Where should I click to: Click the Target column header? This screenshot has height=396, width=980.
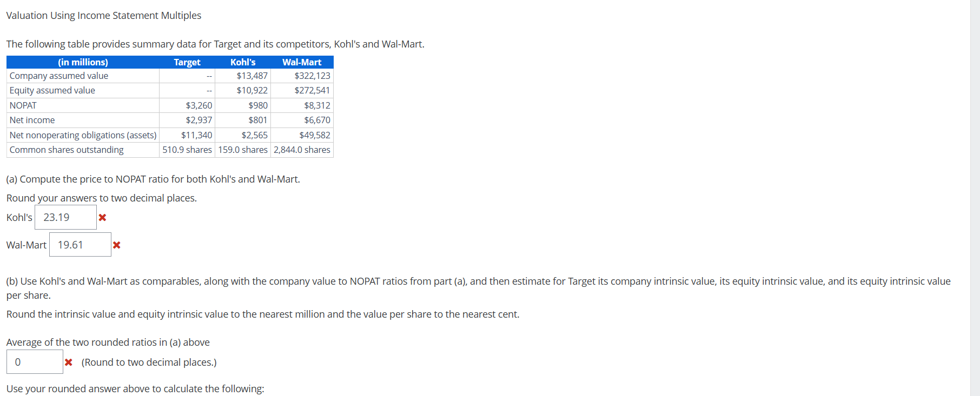click(x=187, y=62)
